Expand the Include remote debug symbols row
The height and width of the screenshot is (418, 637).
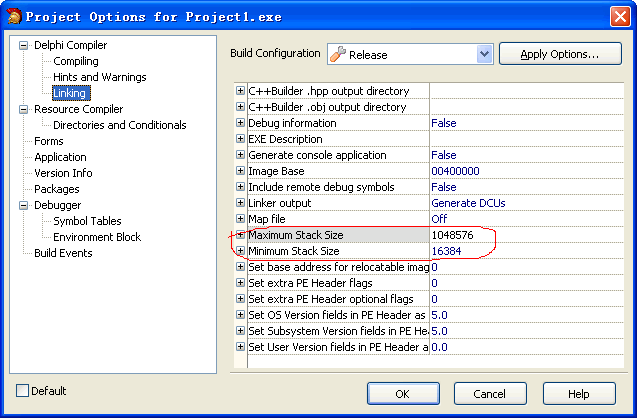click(240, 187)
